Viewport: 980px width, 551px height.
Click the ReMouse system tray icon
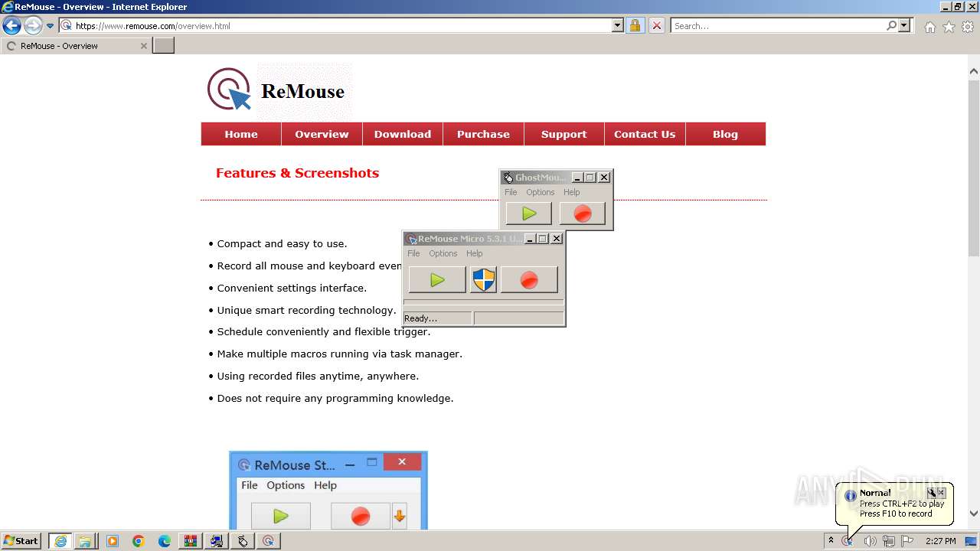pos(848,541)
